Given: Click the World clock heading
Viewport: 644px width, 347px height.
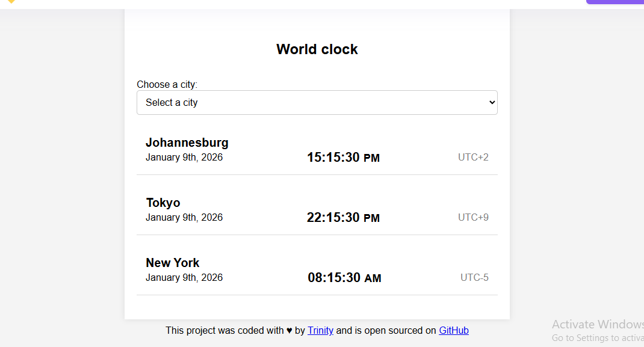Looking at the screenshot, I should [317, 49].
